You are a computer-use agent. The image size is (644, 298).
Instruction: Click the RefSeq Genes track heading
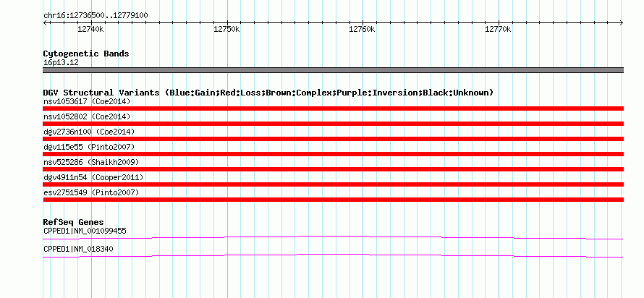[73, 223]
